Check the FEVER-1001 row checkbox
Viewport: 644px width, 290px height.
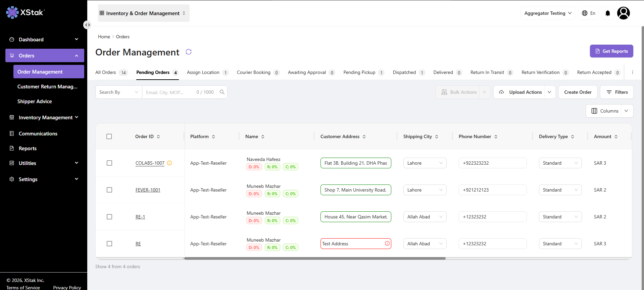(109, 190)
